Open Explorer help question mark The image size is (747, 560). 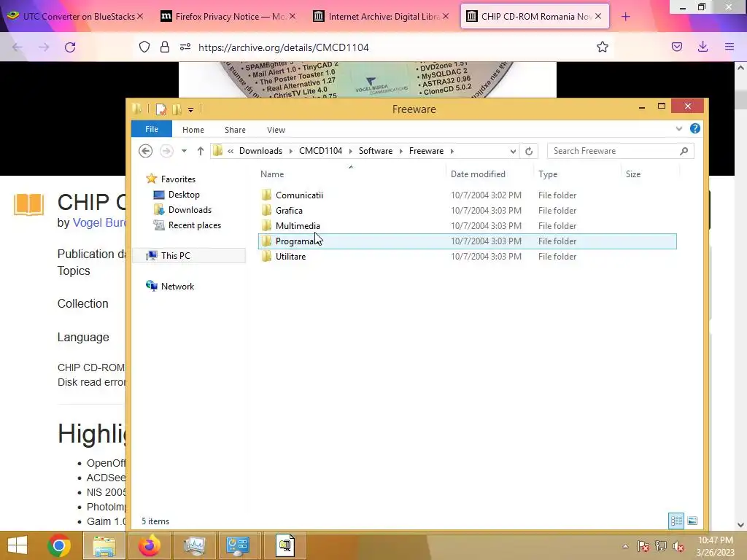pyautogui.click(x=694, y=128)
